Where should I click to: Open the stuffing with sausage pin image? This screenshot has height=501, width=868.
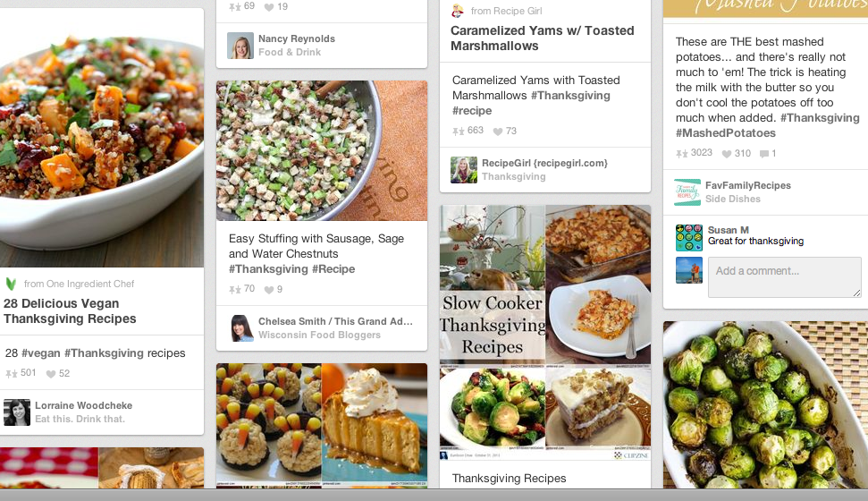(322, 150)
